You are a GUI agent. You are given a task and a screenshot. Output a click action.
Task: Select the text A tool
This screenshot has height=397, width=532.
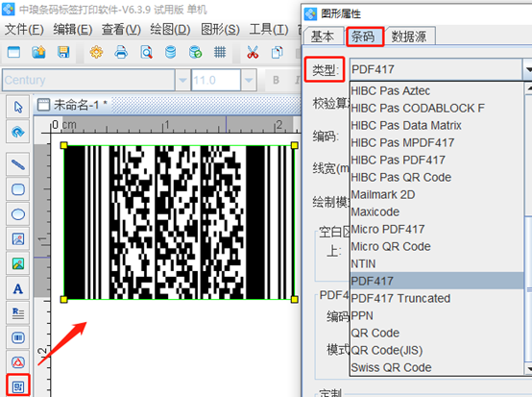point(18,288)
